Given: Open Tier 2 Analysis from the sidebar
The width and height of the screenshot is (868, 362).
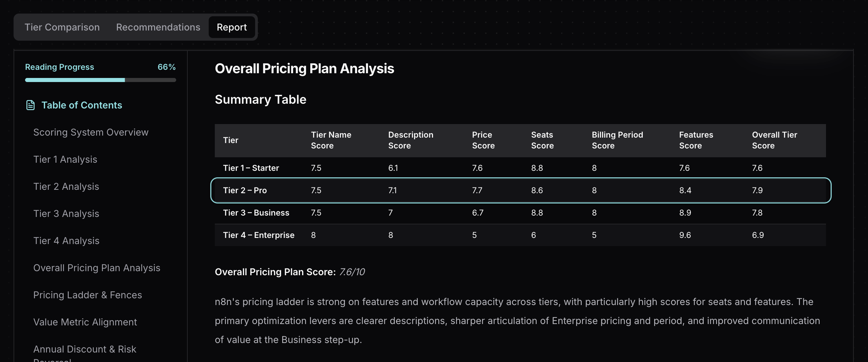Looking at the screenshot, I should tap(66, 186).
